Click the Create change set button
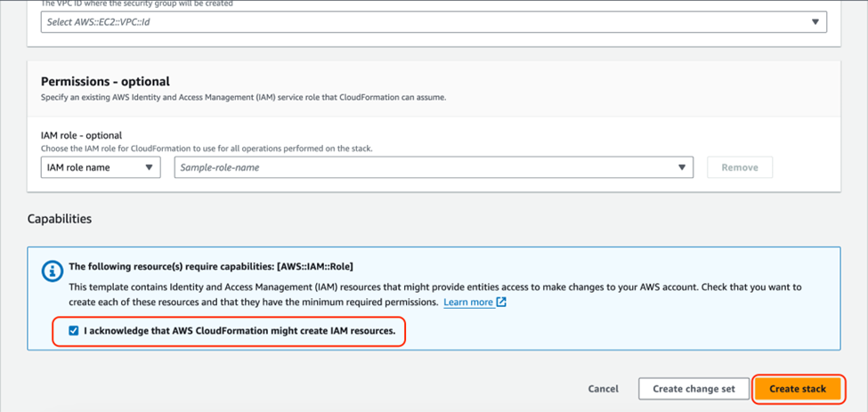 [x=694, y=389]
